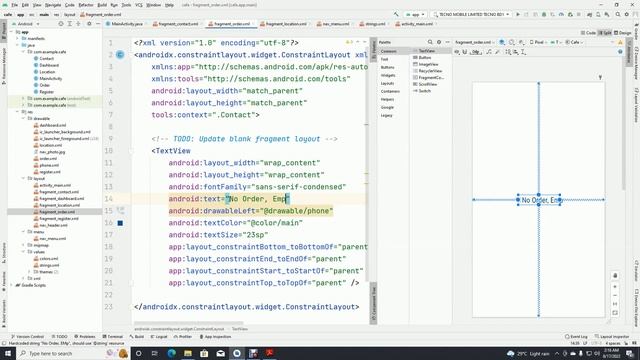Click the design surface layers icon
Image resolution: width=640 pixels, height=360 pixels.
(x=502, y=42)
